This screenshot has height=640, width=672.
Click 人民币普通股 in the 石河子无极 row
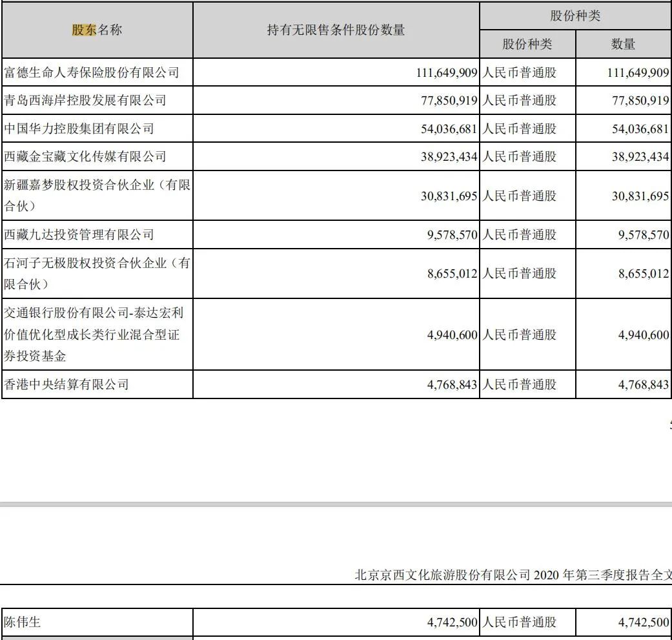coord(520,273)
